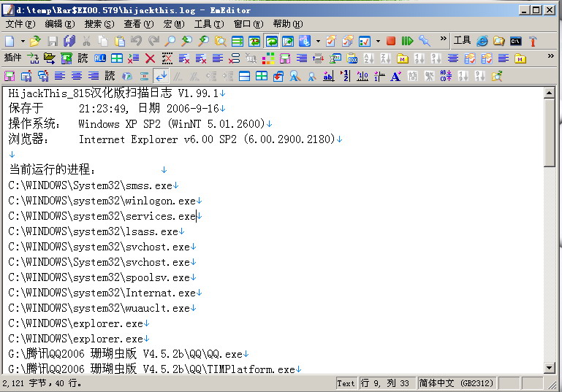Click the colorful squares palette plugin icon

coord(268,58)
